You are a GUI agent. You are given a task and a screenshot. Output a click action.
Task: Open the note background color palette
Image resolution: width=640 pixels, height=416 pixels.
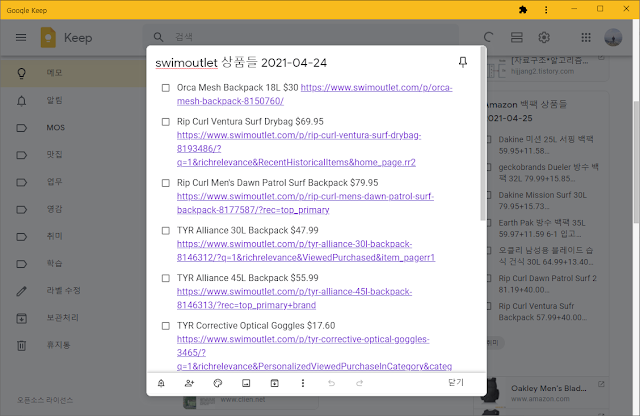pyautogui.click(x=218, y=383)
